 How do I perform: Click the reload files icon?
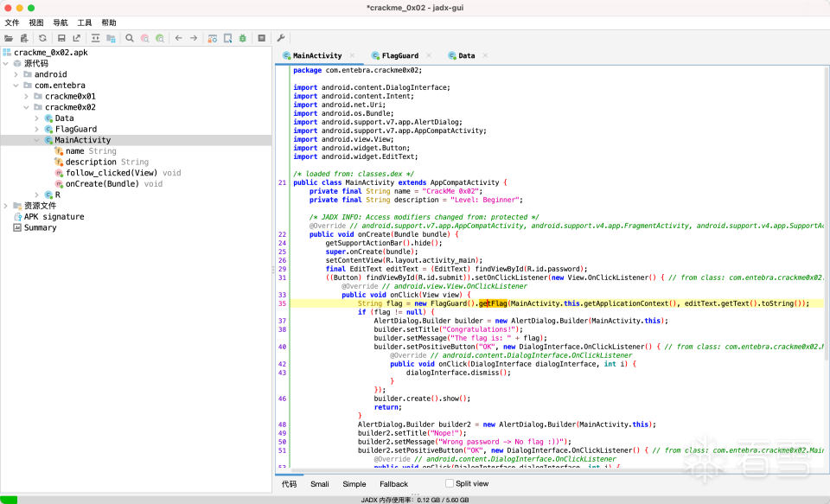pyautogui.click(x=42, y=38)
